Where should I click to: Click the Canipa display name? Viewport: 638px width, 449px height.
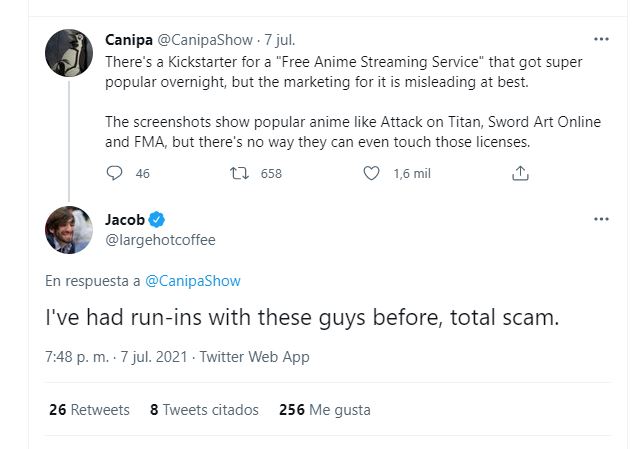[x=128, y=41]
